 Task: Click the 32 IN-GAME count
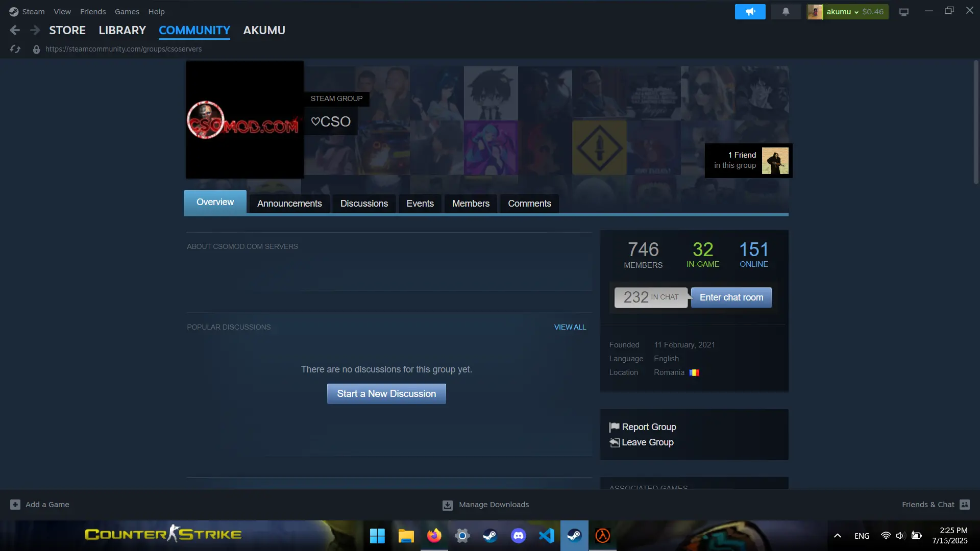703,254
